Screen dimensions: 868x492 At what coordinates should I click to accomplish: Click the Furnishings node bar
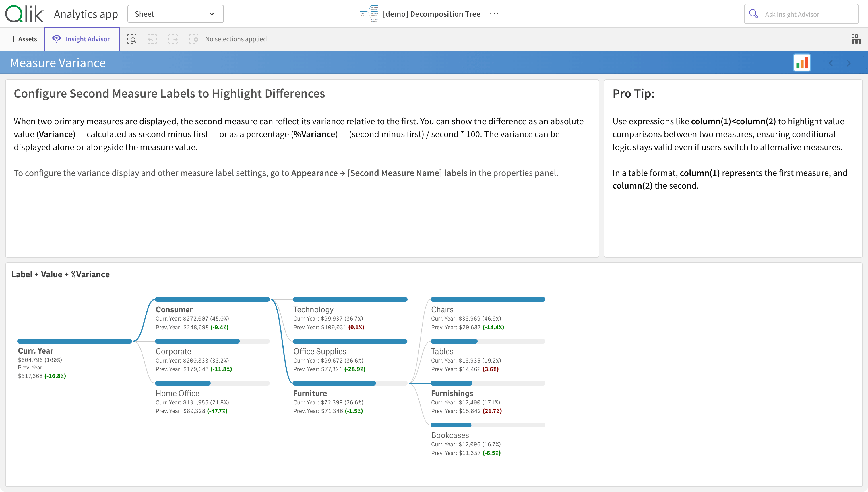[x=452, y=383]
